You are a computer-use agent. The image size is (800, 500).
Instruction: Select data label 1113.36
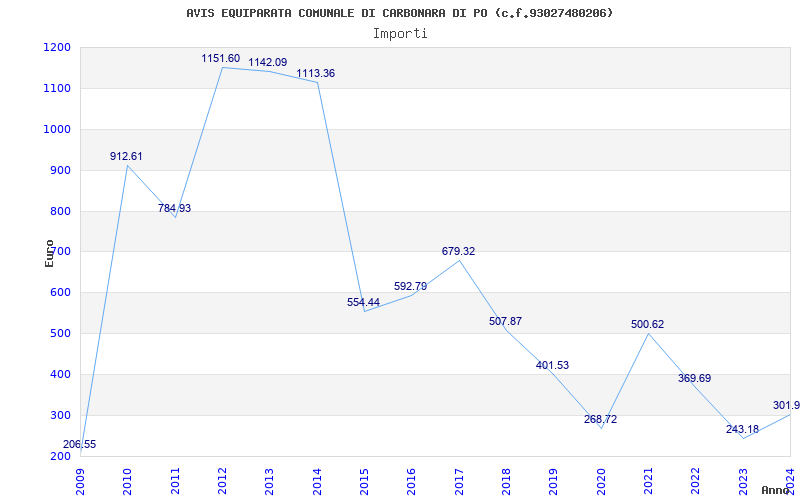click(x=316, y=73)
